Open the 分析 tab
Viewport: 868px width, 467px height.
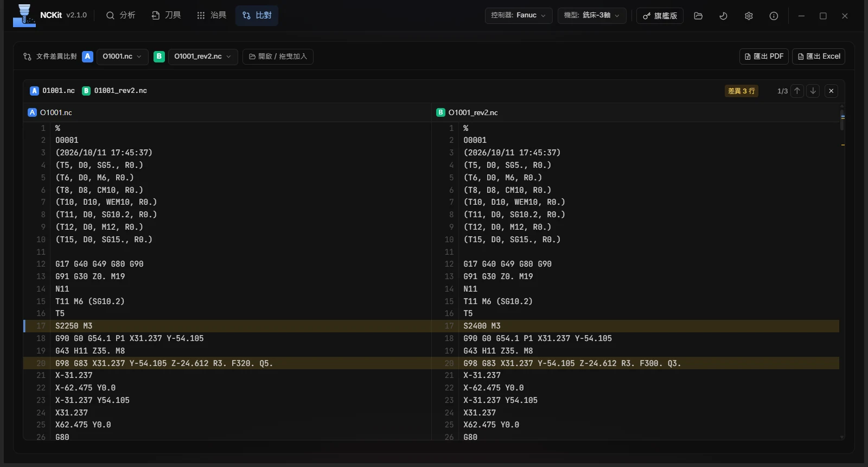click(120, 15)
